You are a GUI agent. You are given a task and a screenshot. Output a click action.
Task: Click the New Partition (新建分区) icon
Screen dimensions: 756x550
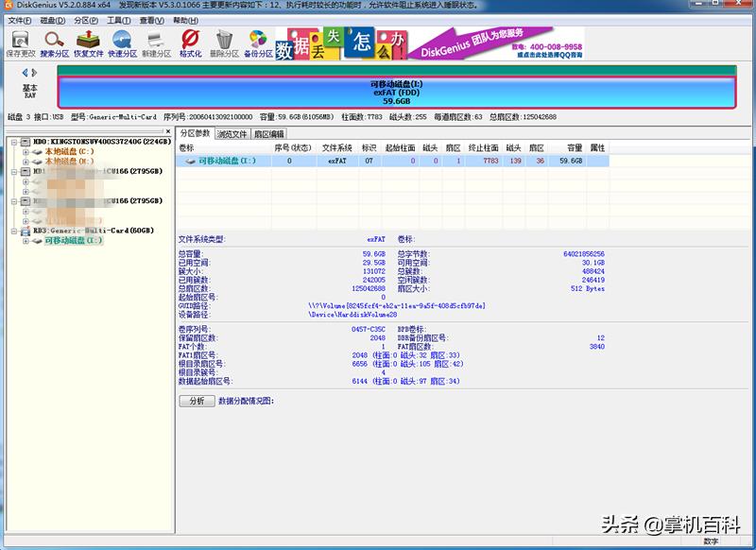[x=156, y=40]
